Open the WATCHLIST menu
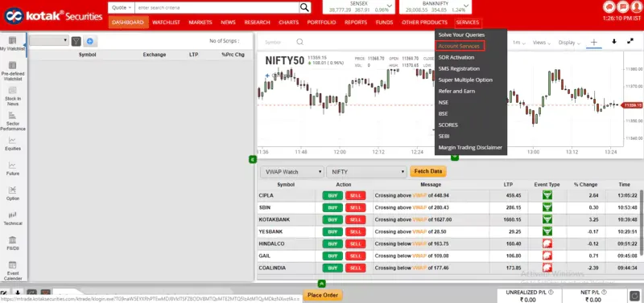The image size is (644, 303). pos(167,23)
